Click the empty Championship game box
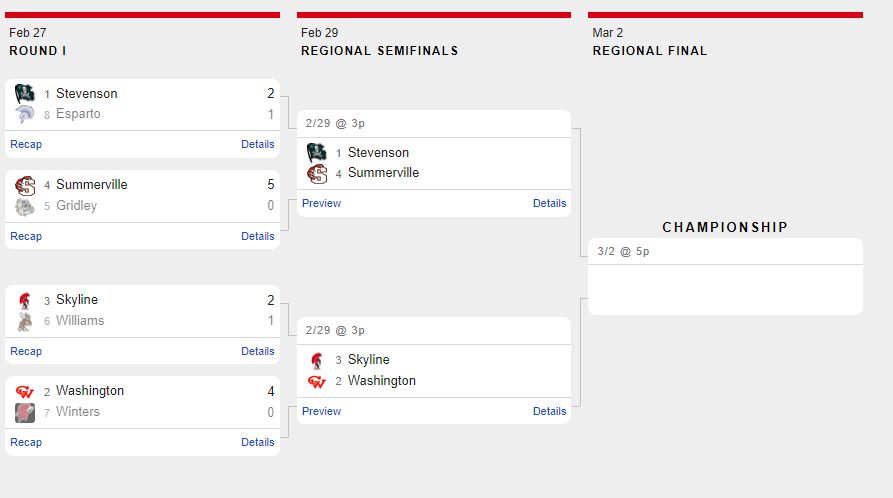The image size is (893, 498). click(x=725, y=289)
